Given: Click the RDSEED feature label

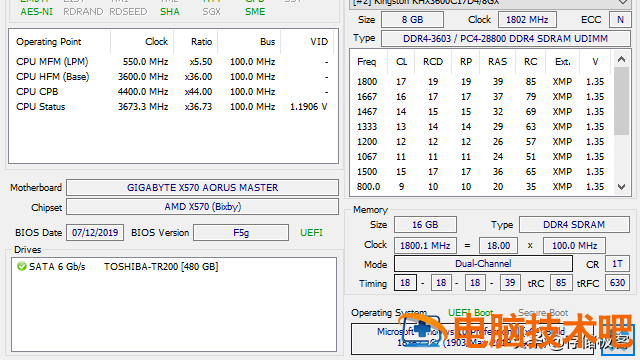Looking at the screenshot, I should (128, 12).
